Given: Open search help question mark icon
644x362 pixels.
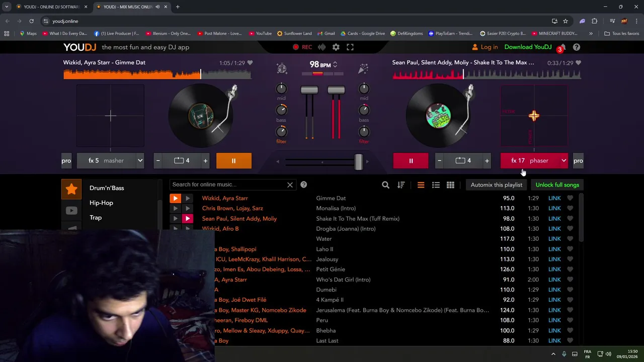Looking at the screenshot, I should click(303, 185).
